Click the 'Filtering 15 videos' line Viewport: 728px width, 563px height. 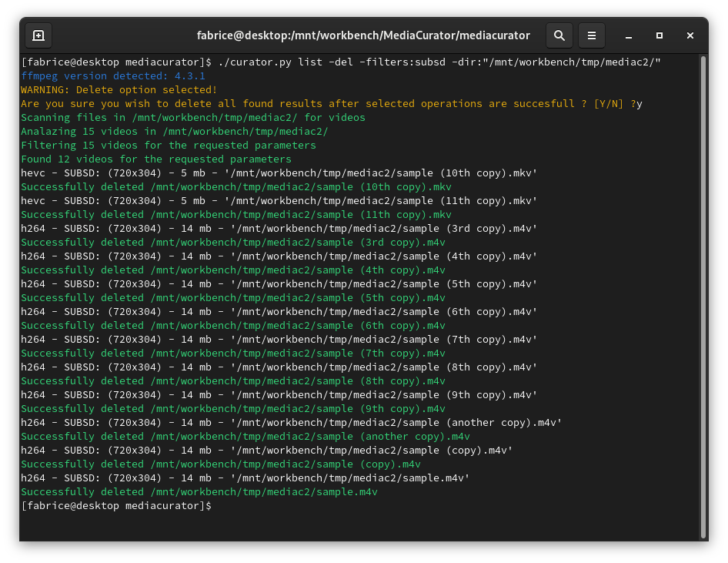click(168, 146)
